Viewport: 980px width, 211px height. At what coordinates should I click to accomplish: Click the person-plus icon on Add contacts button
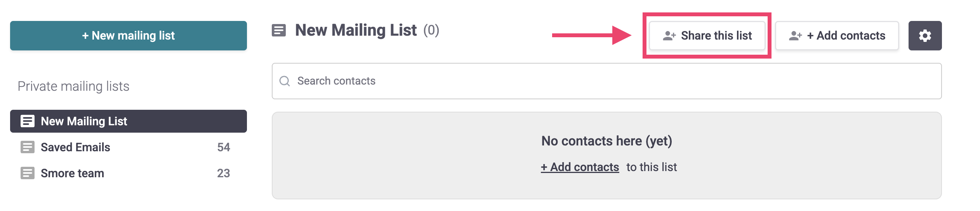tap(795, 36)
